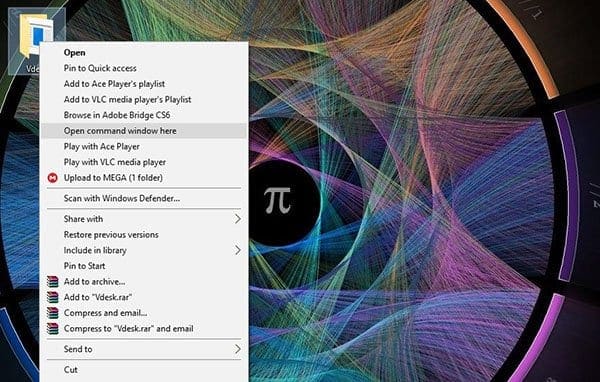Select Open command window here

(144, 131)
